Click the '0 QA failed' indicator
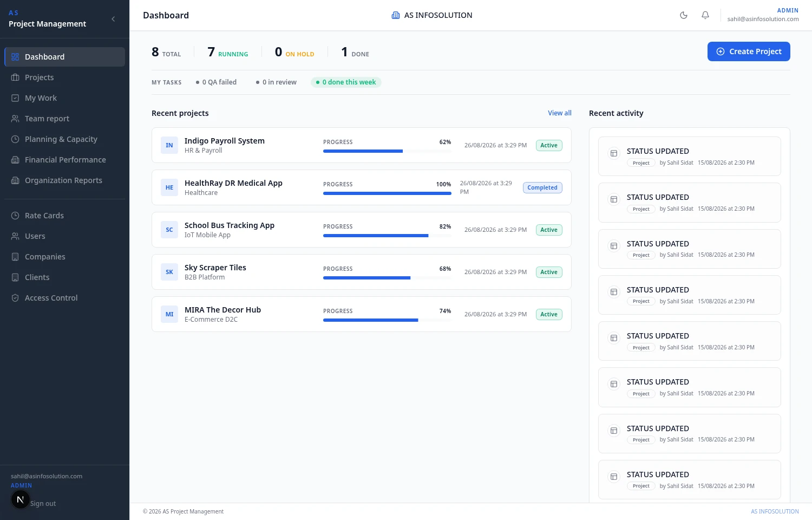Viewport: 812px width, 520px height. pyautogui.click(x=216, y=82)
